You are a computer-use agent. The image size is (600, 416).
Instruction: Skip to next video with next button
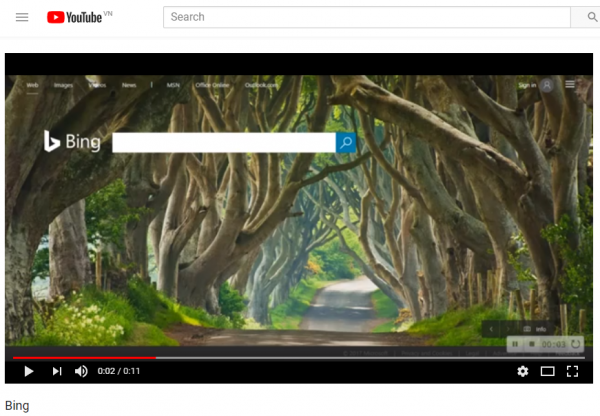click(x=57, y=371)
